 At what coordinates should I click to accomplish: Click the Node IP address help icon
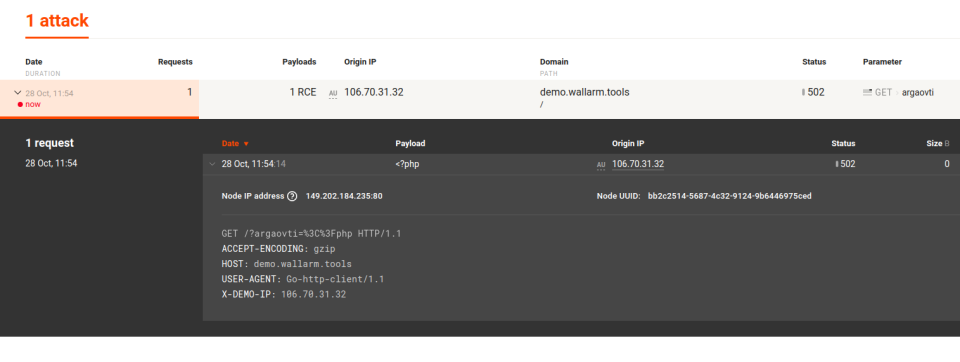click(x=292, y=196)
